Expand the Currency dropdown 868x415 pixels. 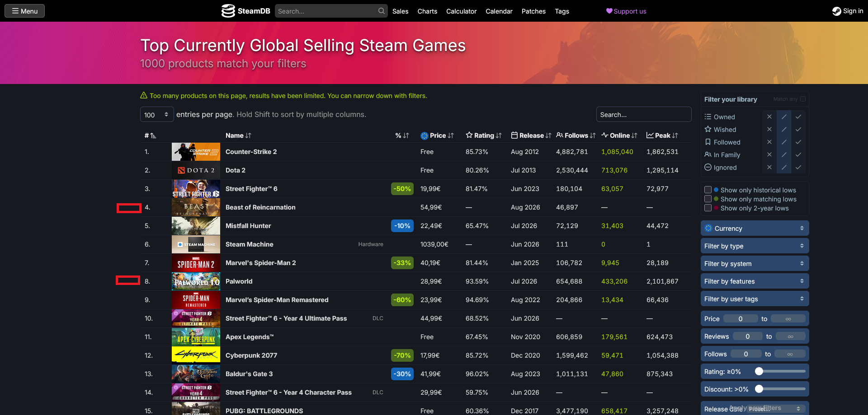[755, 228]
